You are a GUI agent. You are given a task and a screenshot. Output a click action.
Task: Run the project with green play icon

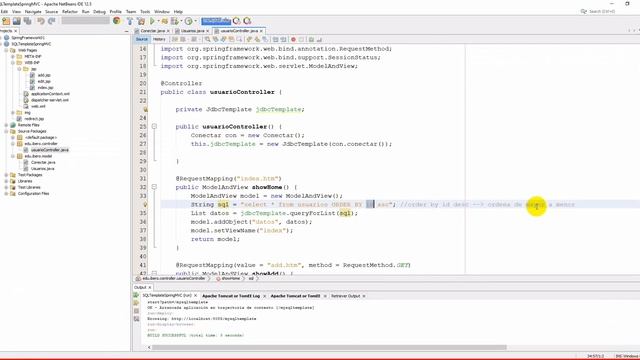pyautogui.click(x=152, y=21)
